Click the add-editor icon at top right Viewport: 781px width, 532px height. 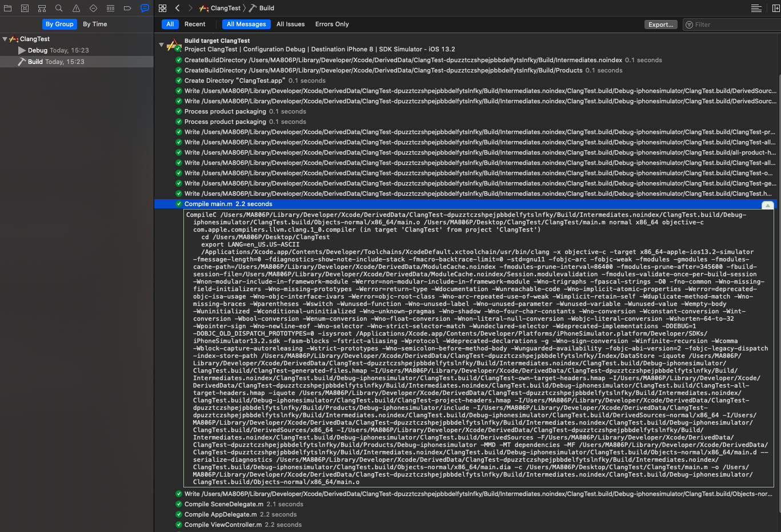[x=776, y=8]
